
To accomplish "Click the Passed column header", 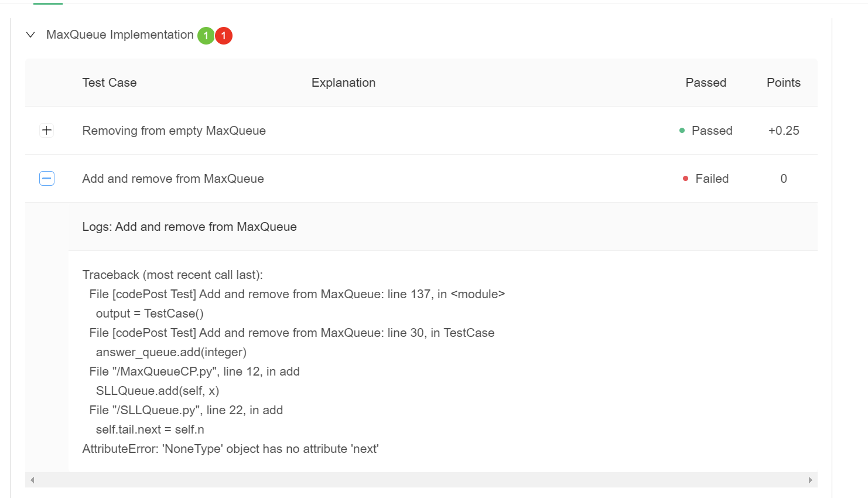I will [706, 83].
